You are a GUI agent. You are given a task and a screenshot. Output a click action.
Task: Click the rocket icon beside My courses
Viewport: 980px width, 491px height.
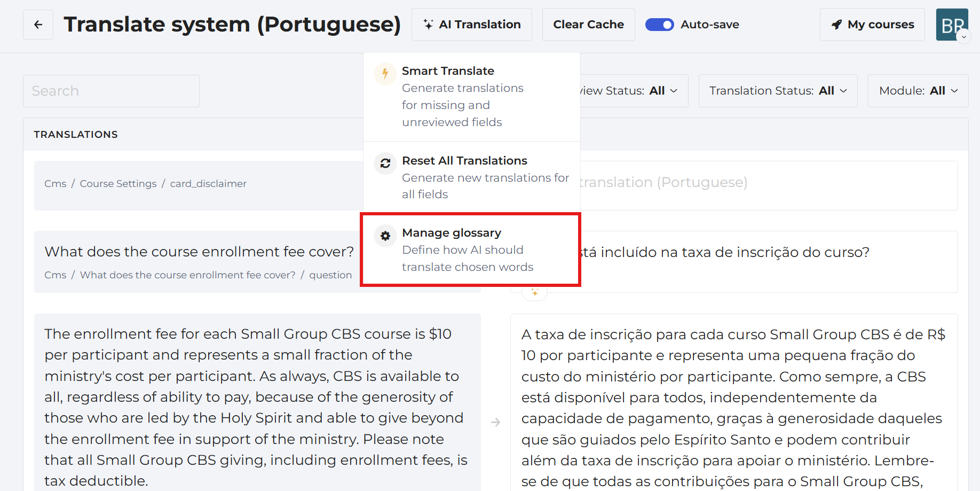(x=836, y=25)
